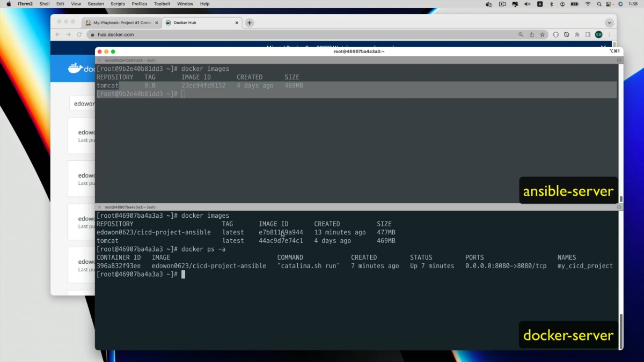Image resolution: width=644 pixels, height=362 pixels.
Task: Open the Apple menu
Action: 9,4
